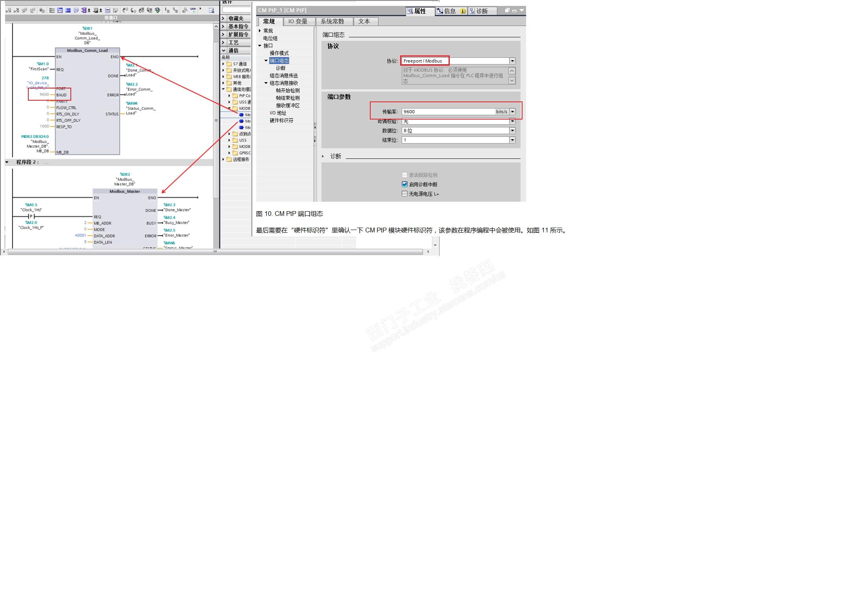Click the insert comment speech-bubble toolbar icon
868x611 pixels.
point(76,10)
